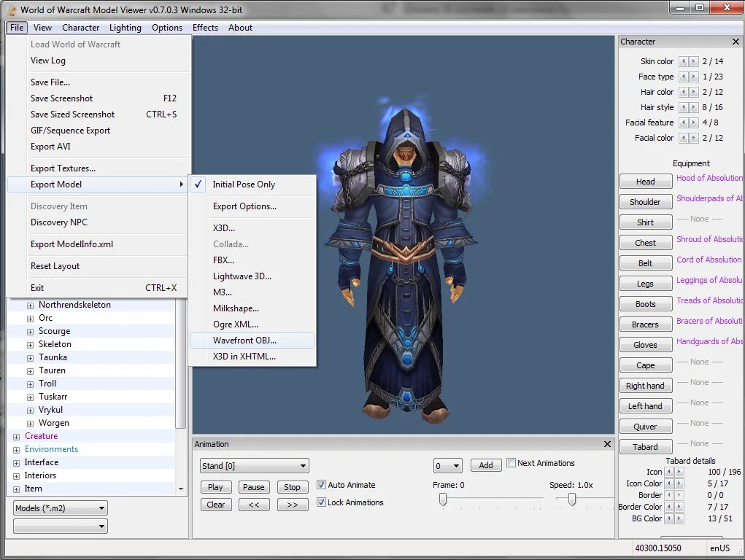Expand the Worgen tree node

30,423
